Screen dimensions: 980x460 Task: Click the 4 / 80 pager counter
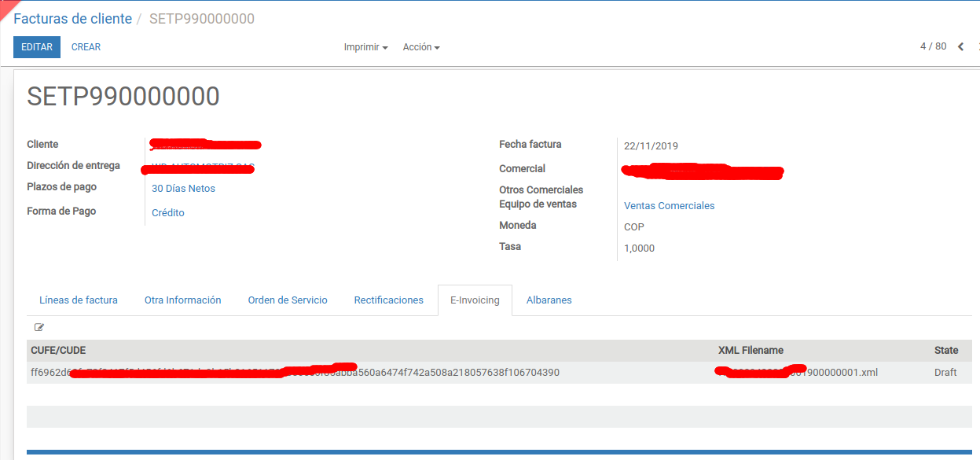tap(933, 46)
